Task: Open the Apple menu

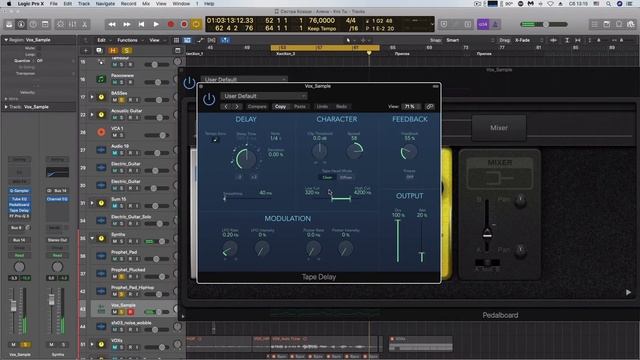Action: [9, 4]
